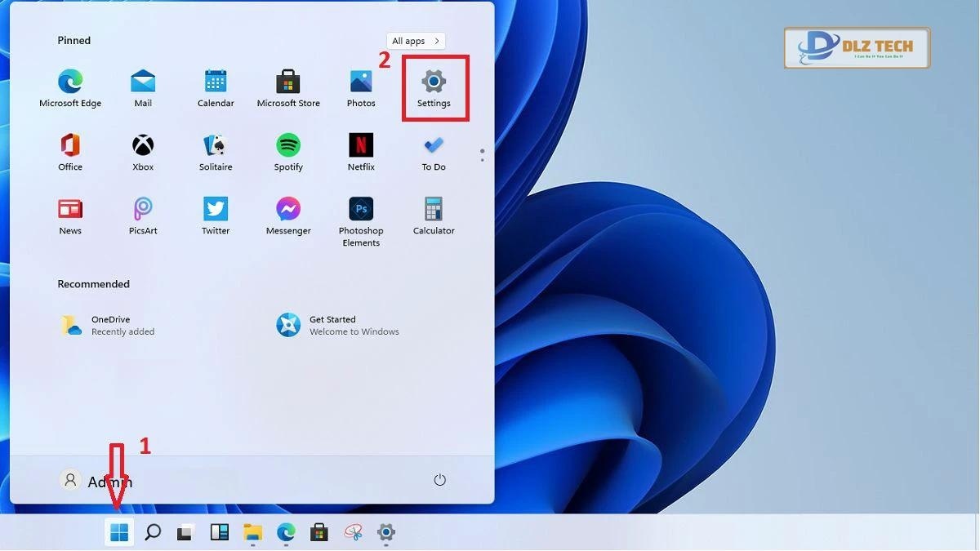Launch the Office app

click(70, 152)
